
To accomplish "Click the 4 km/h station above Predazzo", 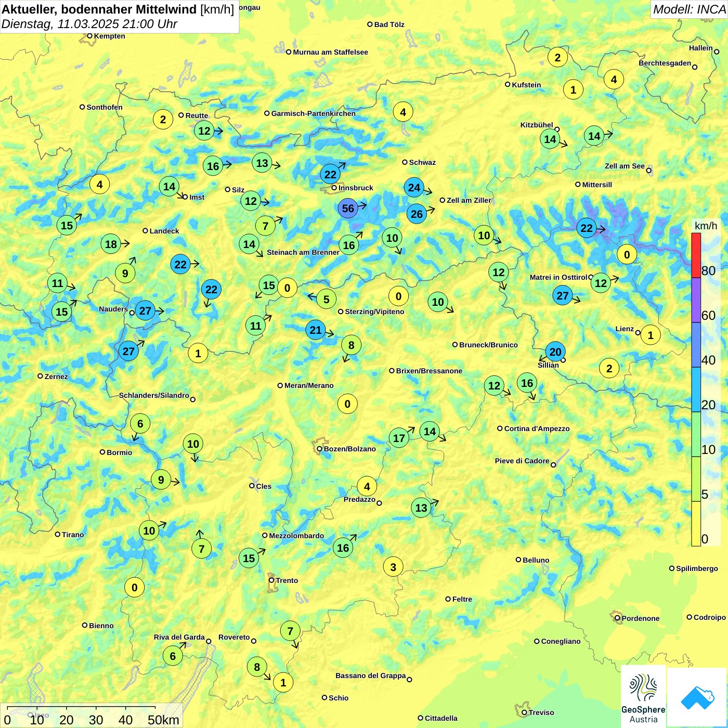I will [367, 486].
